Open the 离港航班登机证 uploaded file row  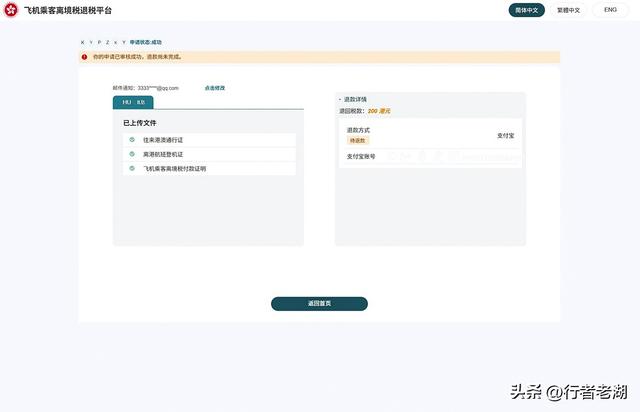point(209,154)
